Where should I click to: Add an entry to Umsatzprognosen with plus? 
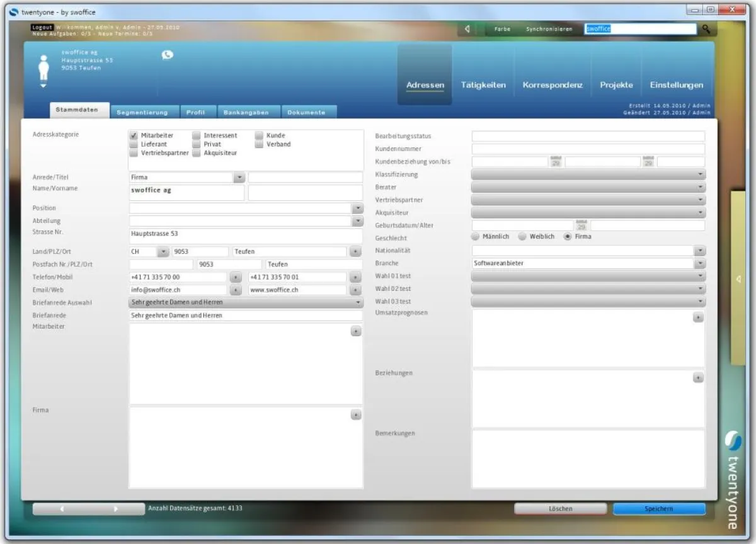pyautogui.click(x=698, y=318)
